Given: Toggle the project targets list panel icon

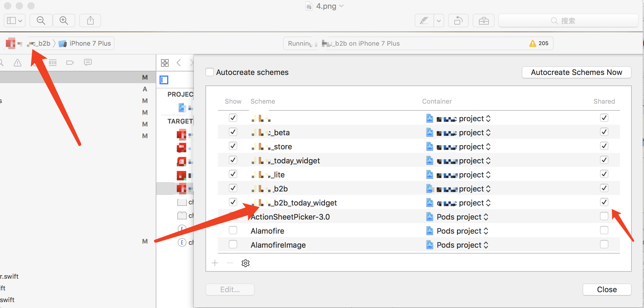Looking at the screenshot, I should pyautogui.click(x=164, y=80).
